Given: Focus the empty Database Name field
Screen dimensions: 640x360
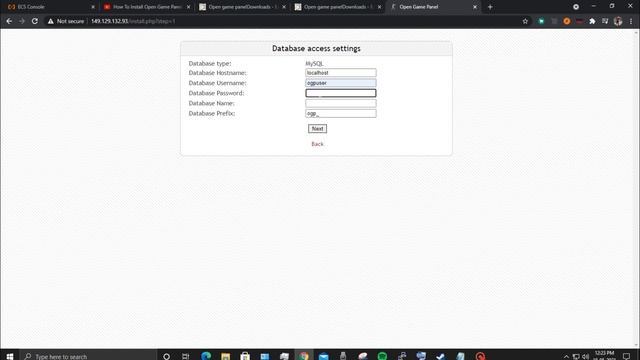Looking at the screenshot, I should tap(341, 103).
